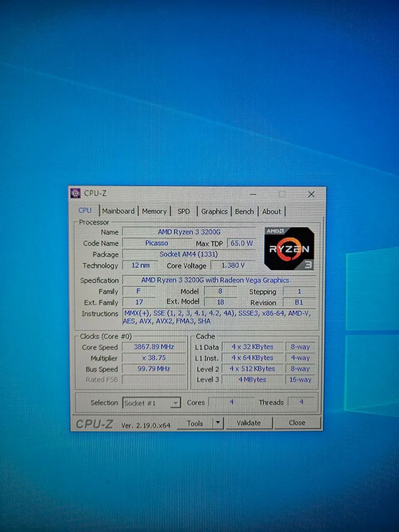Screen dimensions: 399x532
Task: Click the Level 3 associativity 16-way
Action: click(300, 379)
